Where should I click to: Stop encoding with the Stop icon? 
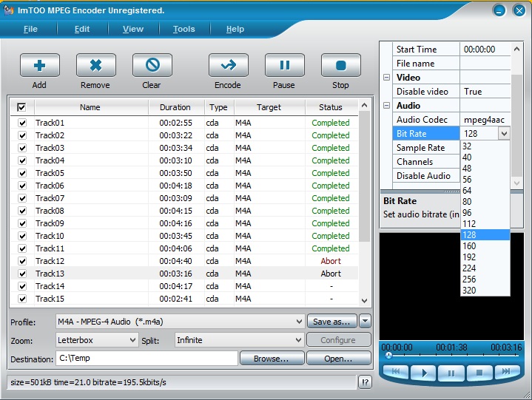(x=340, y=65)
